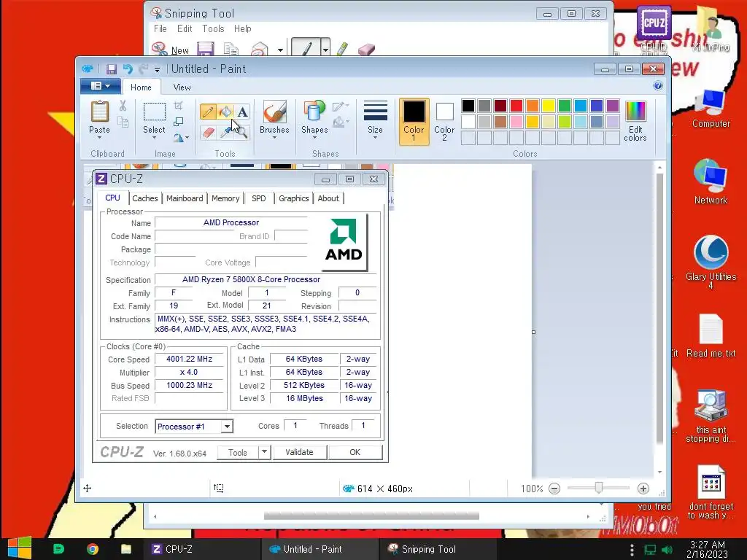Click the Save floppy icon in Snipping Tool

click(205, 49)
